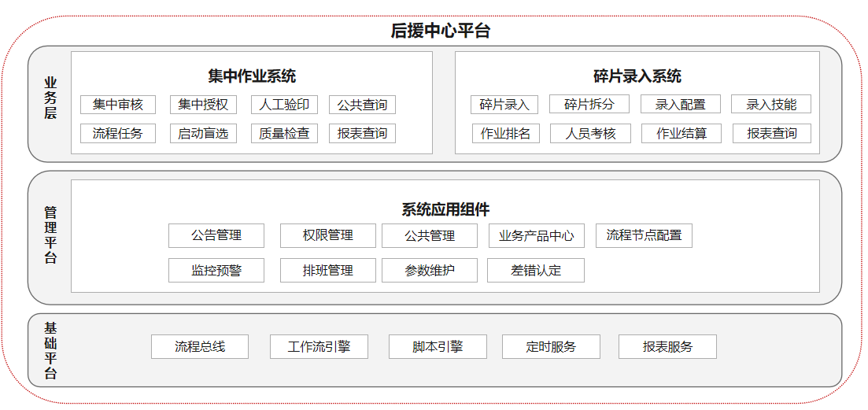Screen dimensions: 868x410
Task: Select the 碎片录入系统 heading
Action: [x=637, y=76]
